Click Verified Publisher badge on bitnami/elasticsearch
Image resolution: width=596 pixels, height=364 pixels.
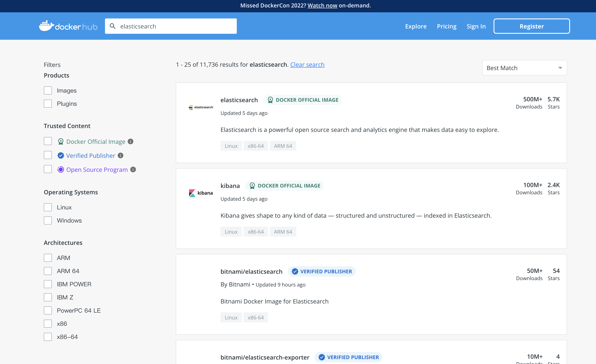pos(321,271)
